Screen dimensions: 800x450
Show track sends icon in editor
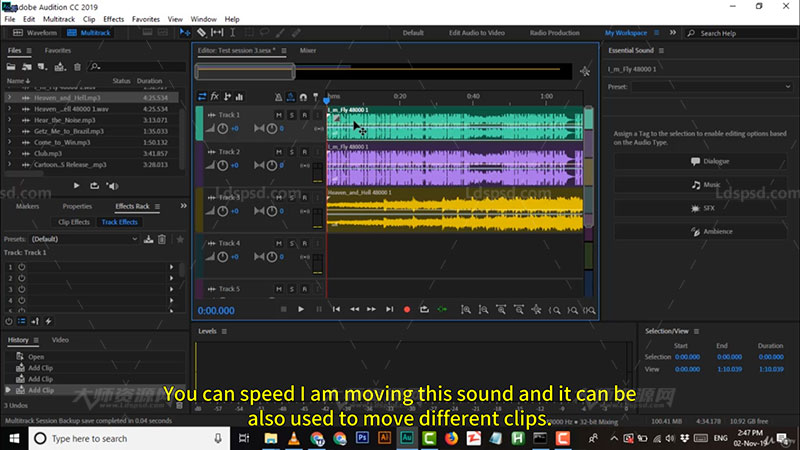(x=228, y=96)
